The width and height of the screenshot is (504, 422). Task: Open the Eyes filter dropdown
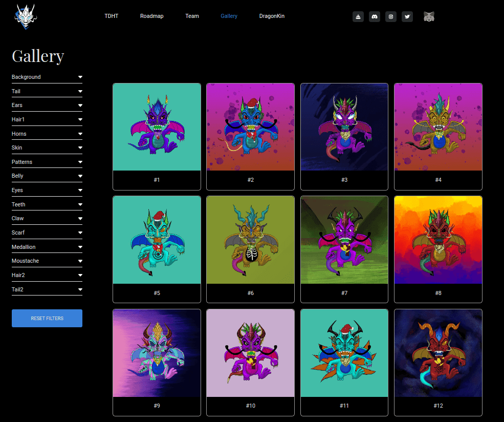click(x=47, y=190)
